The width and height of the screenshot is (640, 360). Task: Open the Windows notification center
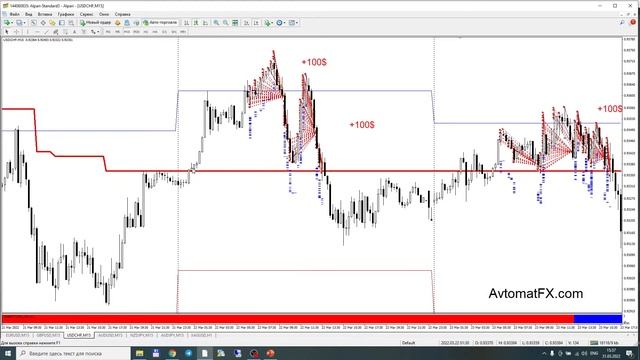pyautogui.click(x=629, y=353)
